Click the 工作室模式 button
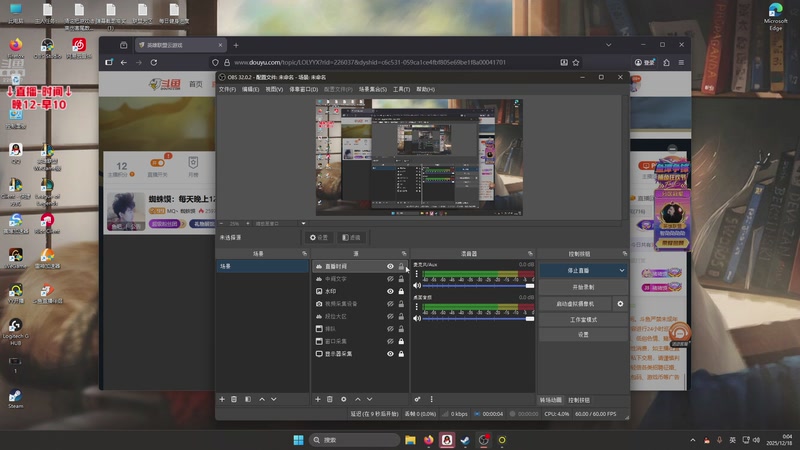800x450 pixels. coord(583,319)
